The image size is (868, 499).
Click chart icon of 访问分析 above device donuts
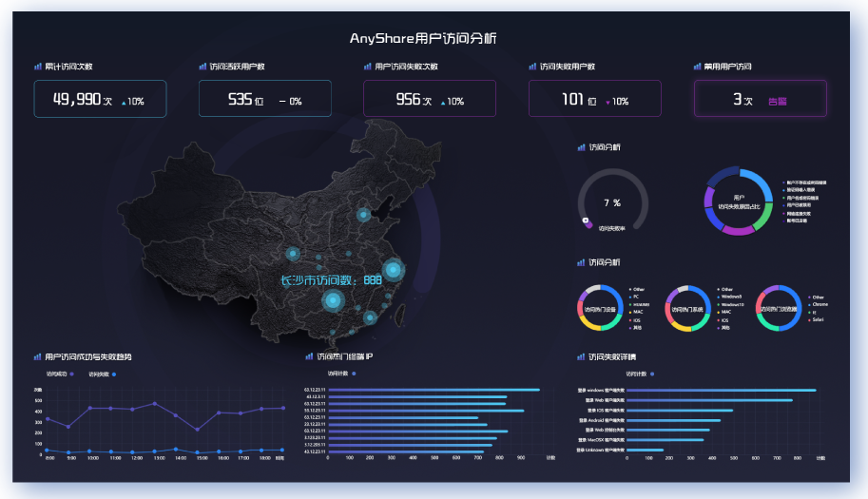(581, 262)
